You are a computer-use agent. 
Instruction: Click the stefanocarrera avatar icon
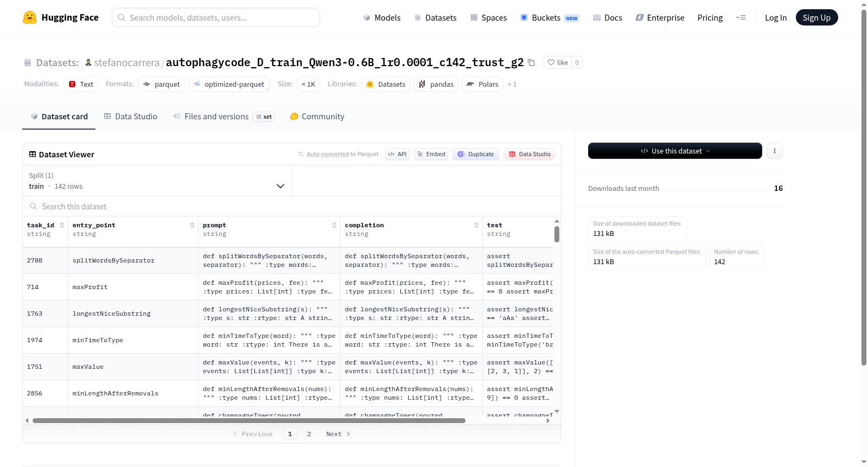tap(88, 62)
